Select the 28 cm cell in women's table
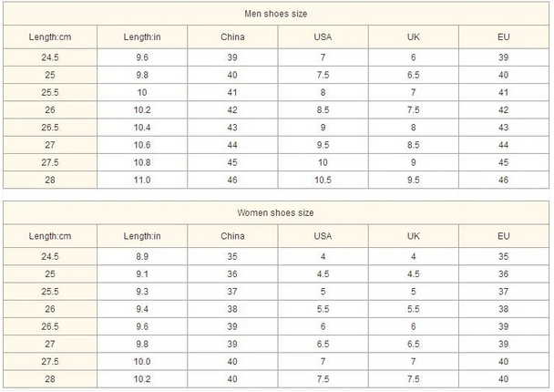Screen dimensions: 554x392 click(51, 379)
